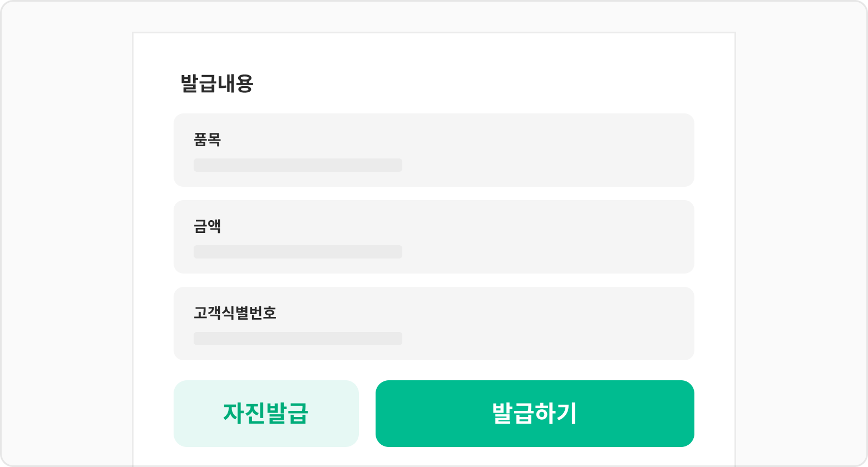This screenshot has height=467, width=868.
Task: Focus the customer ID (고객식별번호) card
Action: 434,324
